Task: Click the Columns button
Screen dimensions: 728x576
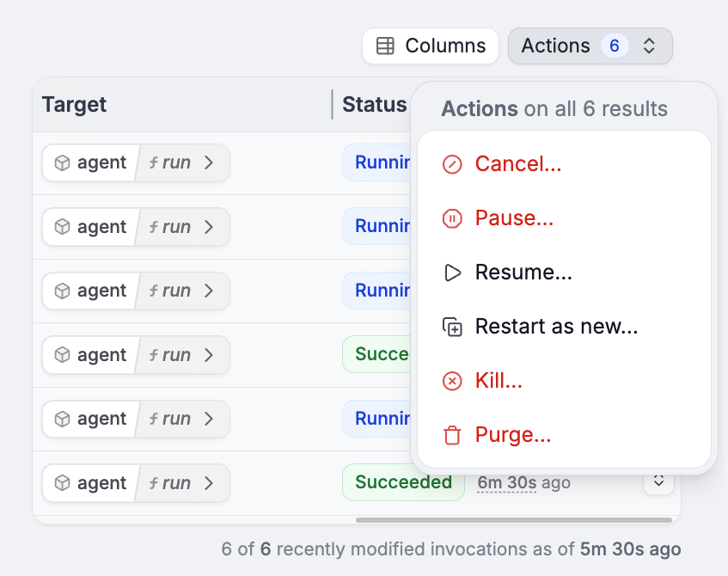Action: point(430,46)
